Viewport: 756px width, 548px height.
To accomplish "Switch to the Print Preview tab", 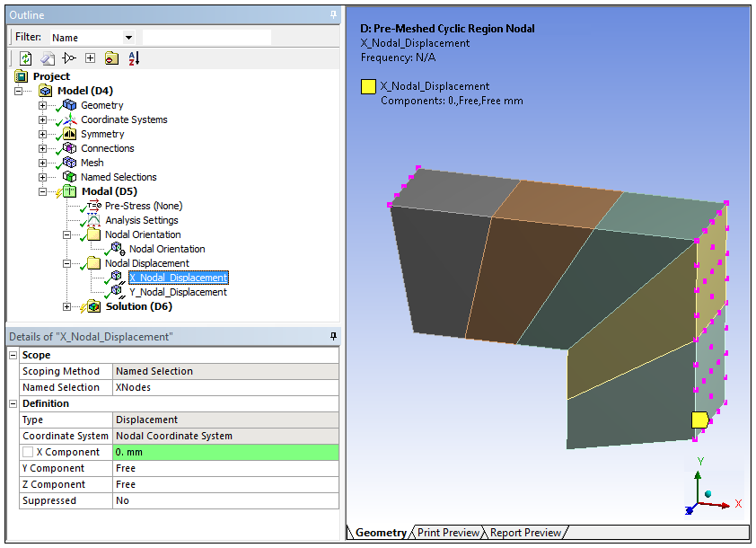I will 447,533.
